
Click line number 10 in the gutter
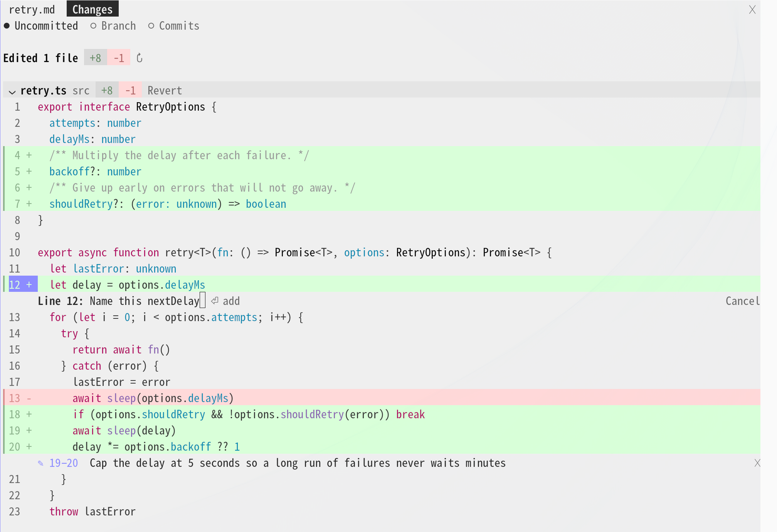click(15, 253)
